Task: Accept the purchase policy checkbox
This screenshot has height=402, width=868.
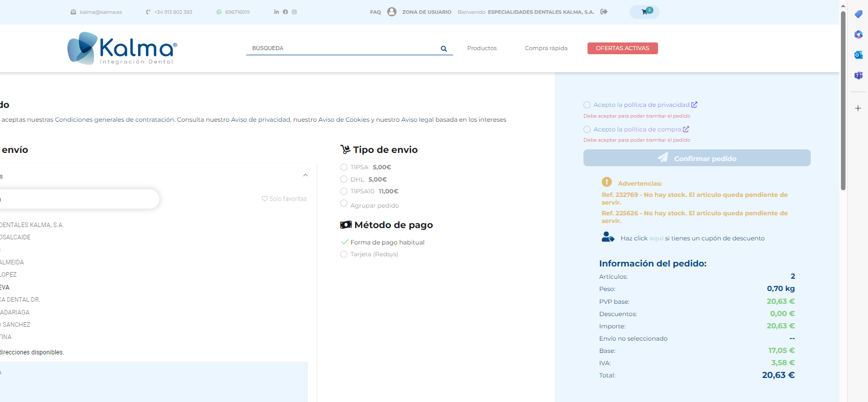Action: 587,129
